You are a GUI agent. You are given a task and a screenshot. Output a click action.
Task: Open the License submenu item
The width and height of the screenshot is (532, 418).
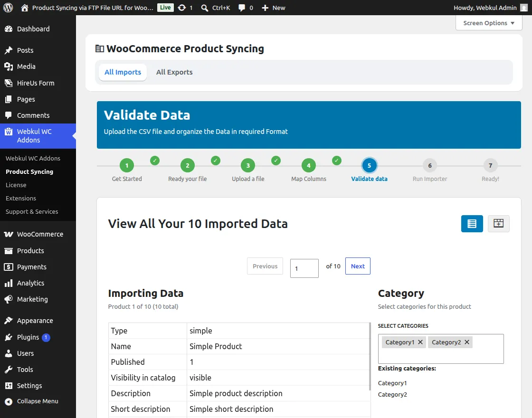[16, 185]
